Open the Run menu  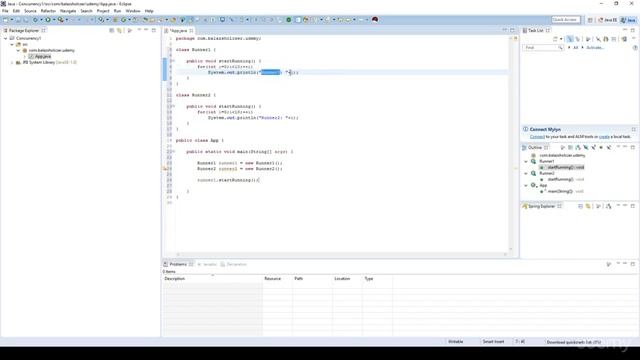pyautogui.click(x=117, y=11)
